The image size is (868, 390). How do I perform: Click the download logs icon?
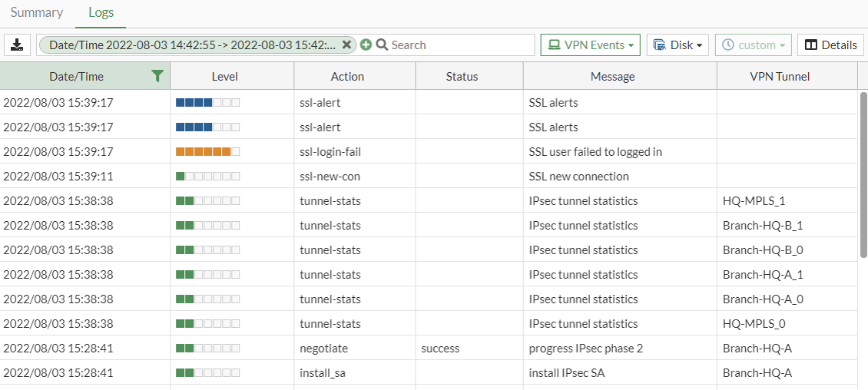[16, 45]
